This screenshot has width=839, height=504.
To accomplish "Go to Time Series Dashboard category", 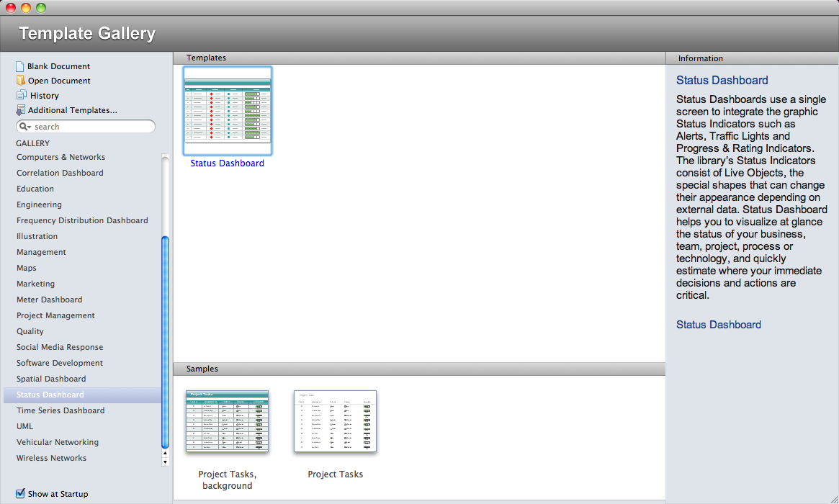I will (x=60, y=410).
